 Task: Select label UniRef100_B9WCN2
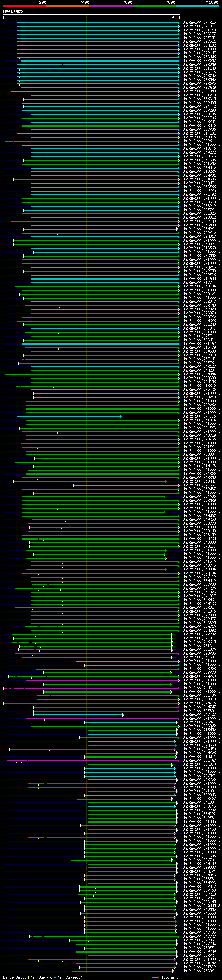pyautogui.click(x=199, y=963)
